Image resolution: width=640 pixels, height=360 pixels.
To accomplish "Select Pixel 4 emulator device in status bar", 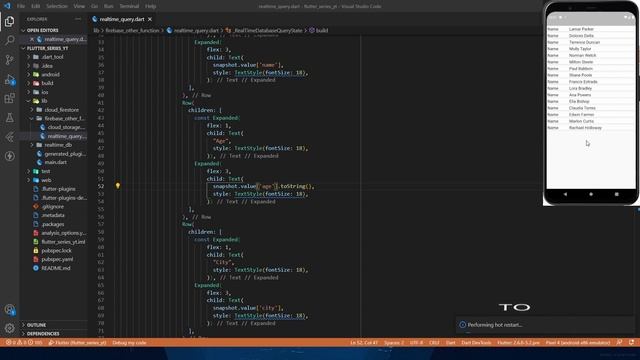I will (x=578, y=342).
